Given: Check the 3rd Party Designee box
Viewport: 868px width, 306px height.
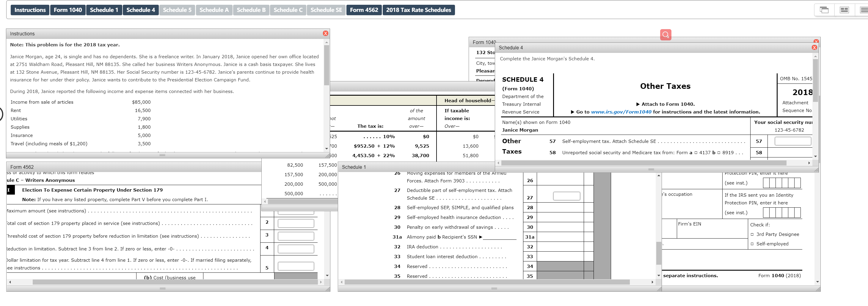Looking at the screenshot, I should pos(752,234).
